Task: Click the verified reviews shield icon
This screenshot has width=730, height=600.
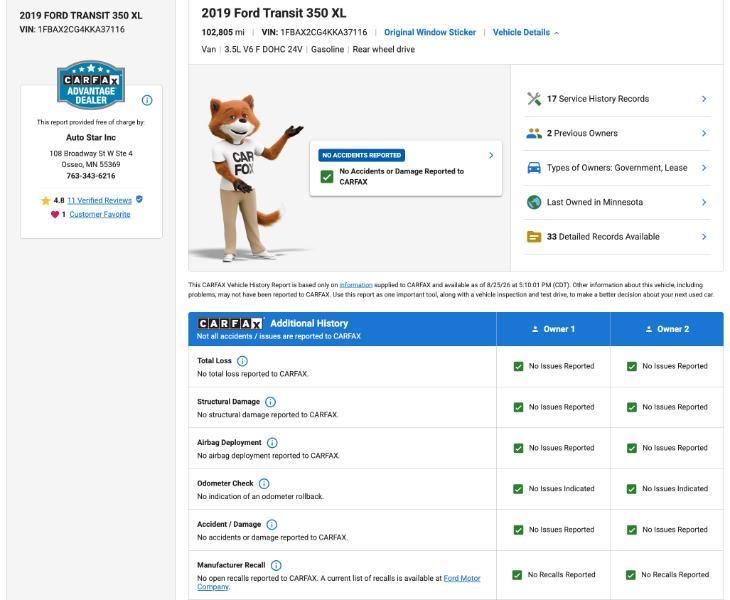Action: point(139,199)
